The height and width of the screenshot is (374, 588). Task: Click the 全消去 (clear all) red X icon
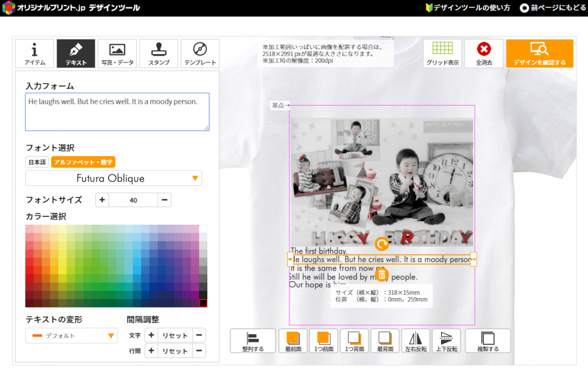tap(483, 49)
